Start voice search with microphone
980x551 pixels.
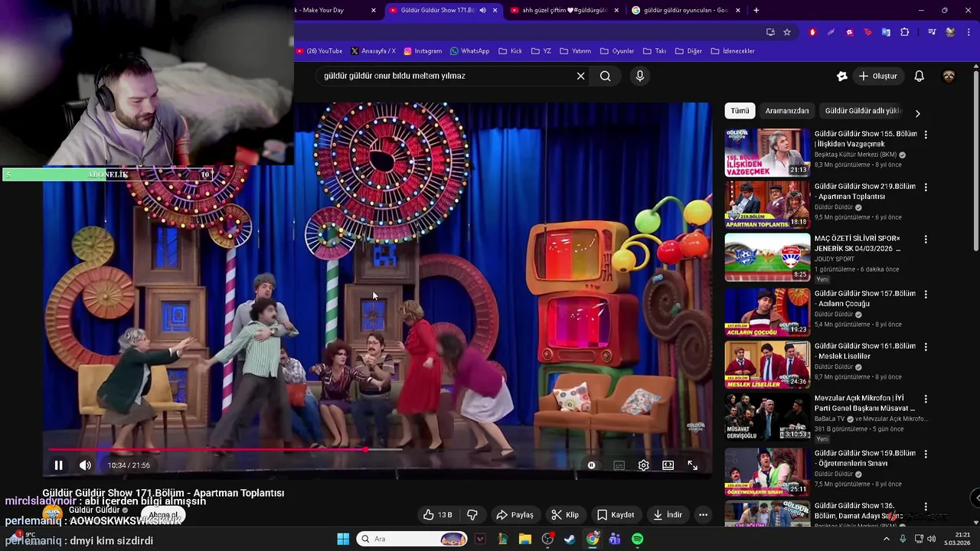pyautogui.click(x=640, y=76)
